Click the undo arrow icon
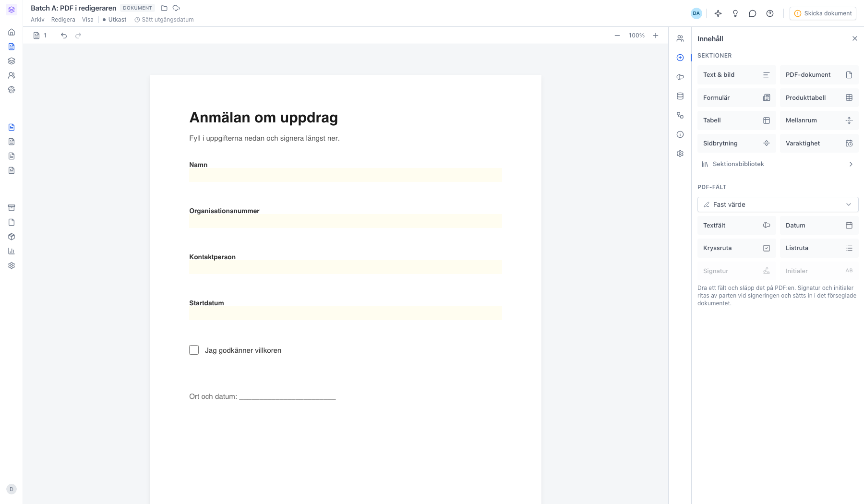Viewport: 864px width, 504px height. pos(64,36)
